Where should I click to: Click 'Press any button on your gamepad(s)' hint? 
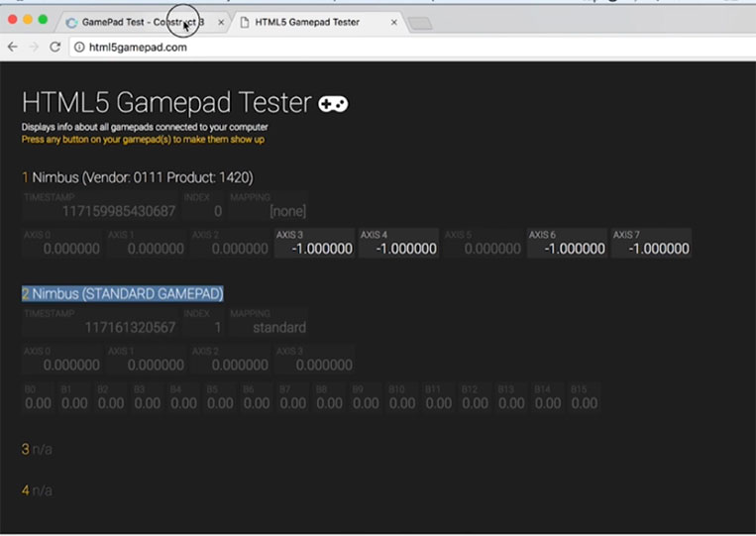(143, 140)
